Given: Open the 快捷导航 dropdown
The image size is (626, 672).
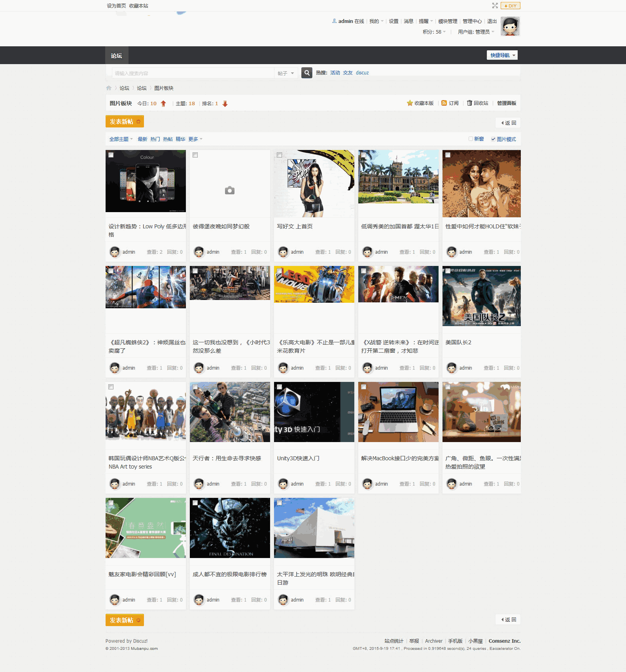Looking at the screenshot, I should click(x=502, y=55).
